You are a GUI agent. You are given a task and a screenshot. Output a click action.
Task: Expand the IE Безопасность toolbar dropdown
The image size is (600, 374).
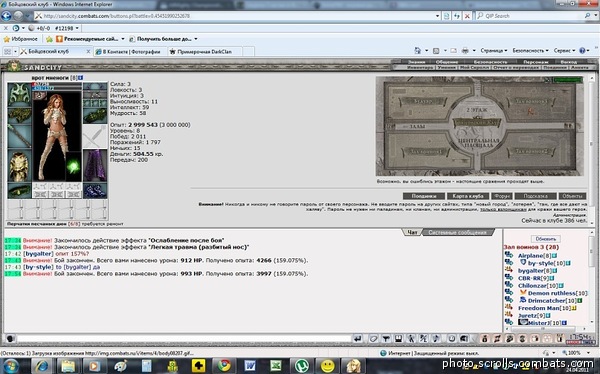click(x=530, y=51)
